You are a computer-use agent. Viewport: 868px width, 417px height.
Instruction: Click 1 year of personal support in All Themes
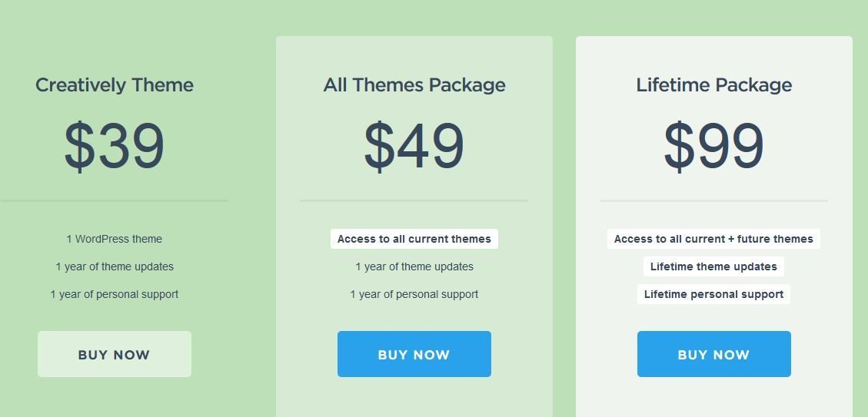[414, 294]
